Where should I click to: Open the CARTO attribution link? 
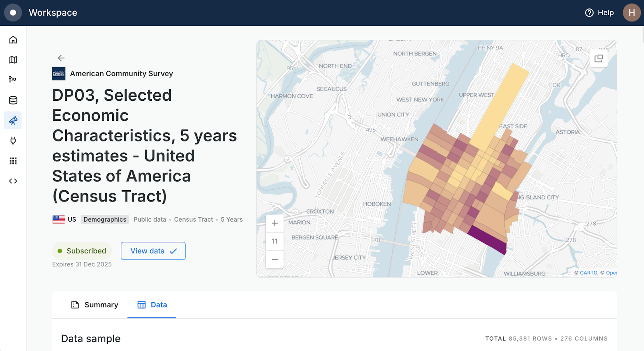tap(588, 273)
